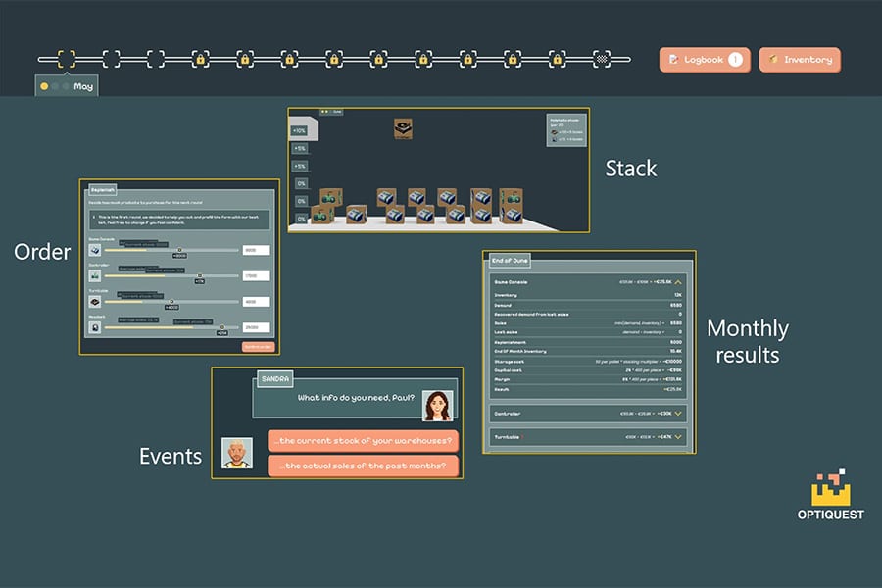Expand the Controller results section

click(678, 413)
